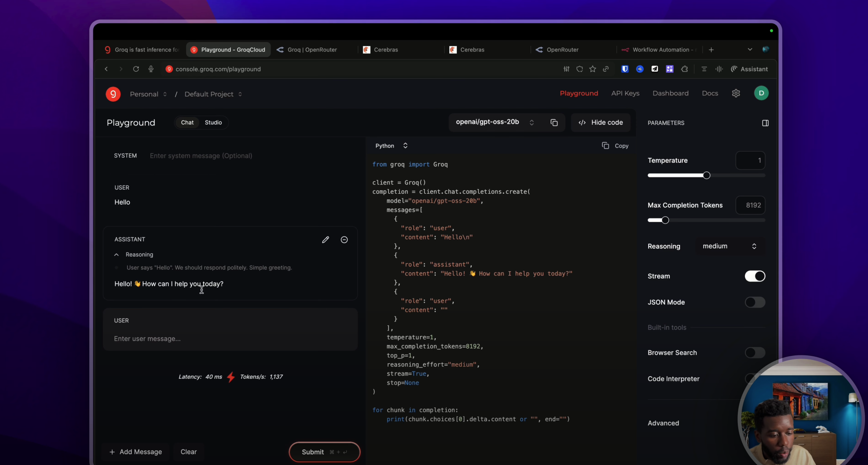Enable the Browser Search toggle
The image size is (868, 465).
(x=755, y=353)
